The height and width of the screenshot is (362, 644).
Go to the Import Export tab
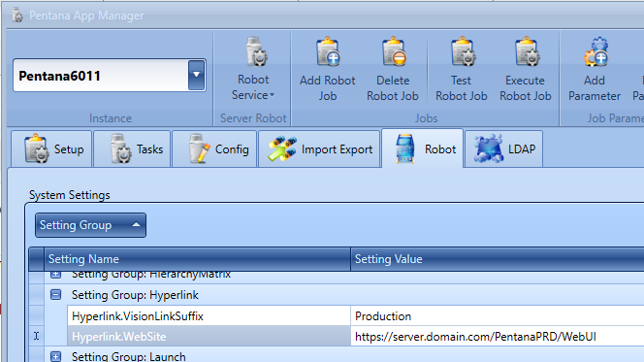tap(319, 149)
